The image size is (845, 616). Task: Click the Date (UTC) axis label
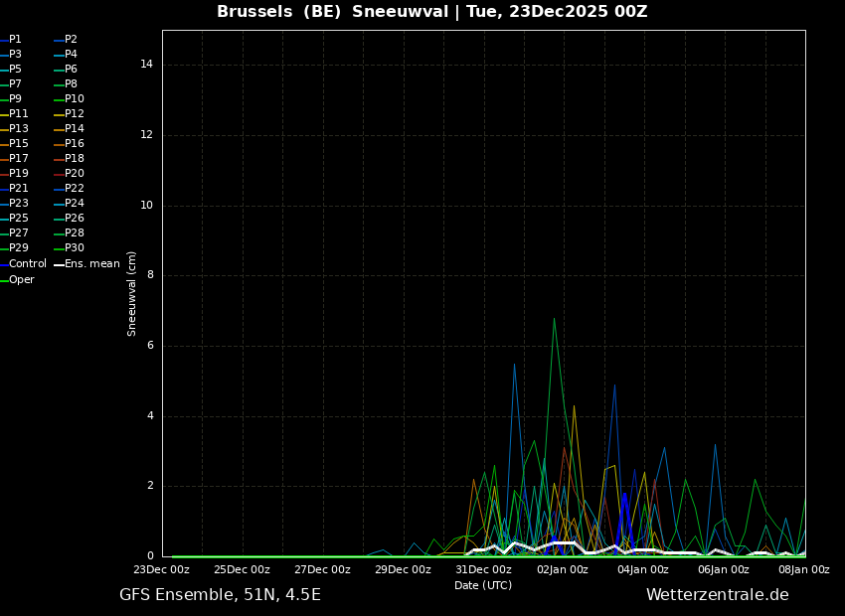(483, 585)
